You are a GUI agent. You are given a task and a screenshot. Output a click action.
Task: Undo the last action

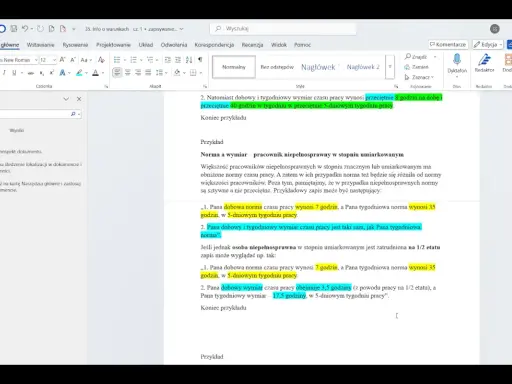pos(25,29)
